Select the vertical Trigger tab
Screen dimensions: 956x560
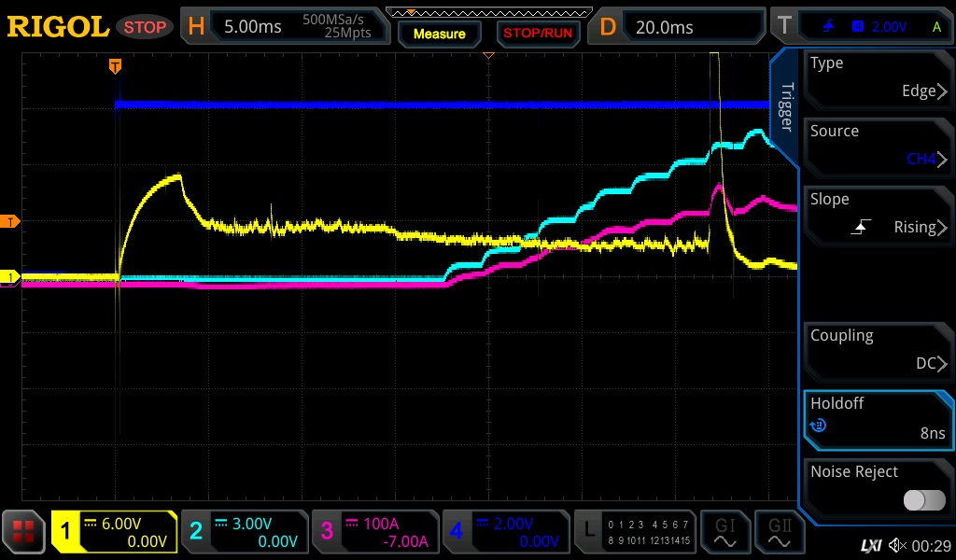(786, 108)
